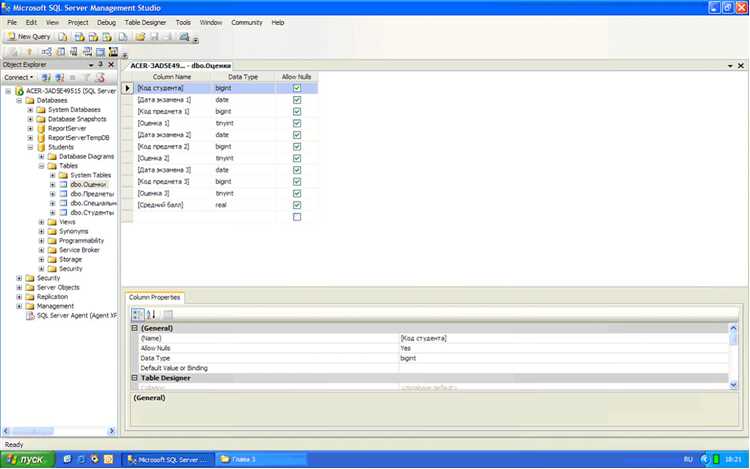The width and height of the screenshot is (750, 469).
Task: Expand the System Databases node
Action: [x=30, y=110]
